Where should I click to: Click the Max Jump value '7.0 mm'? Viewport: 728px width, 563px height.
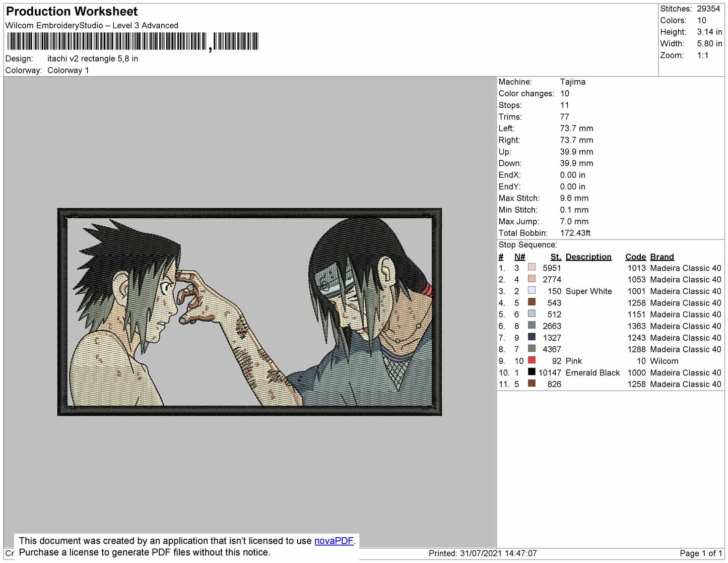(574, 222)
